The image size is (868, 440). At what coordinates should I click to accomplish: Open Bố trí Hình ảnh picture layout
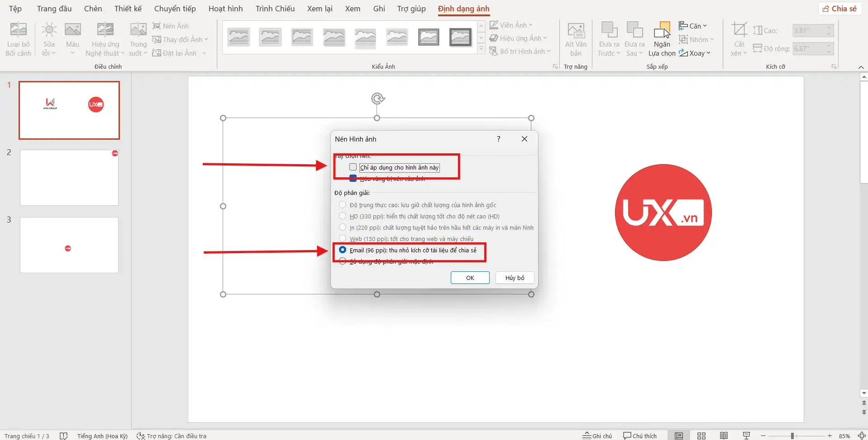[x=520, y=51]
